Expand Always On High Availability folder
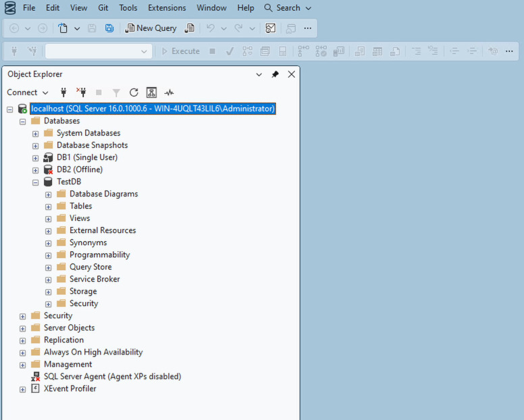524x420 pixels. pos(23,353)
